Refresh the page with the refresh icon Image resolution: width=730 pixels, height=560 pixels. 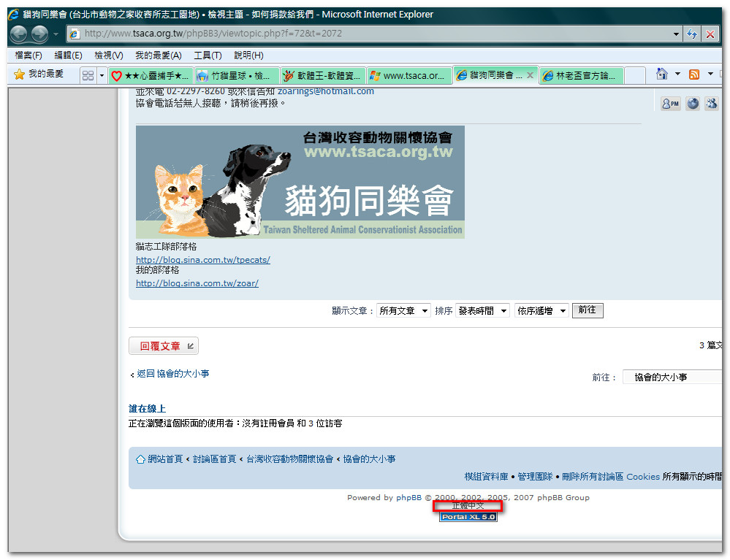692,34
